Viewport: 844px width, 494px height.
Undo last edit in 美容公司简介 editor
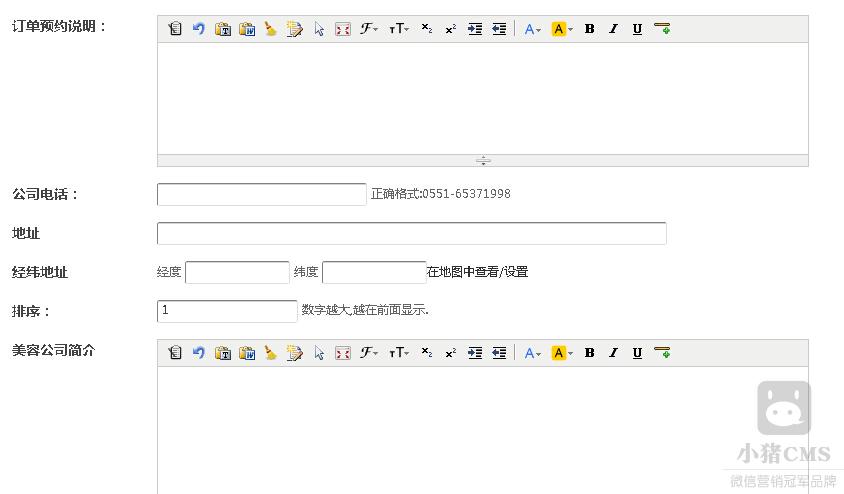point(199,353)
